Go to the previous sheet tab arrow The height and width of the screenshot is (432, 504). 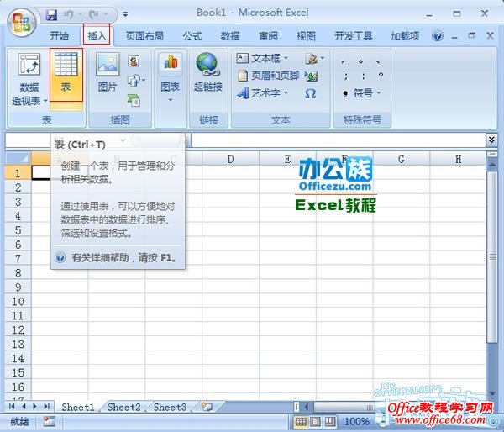24,406
